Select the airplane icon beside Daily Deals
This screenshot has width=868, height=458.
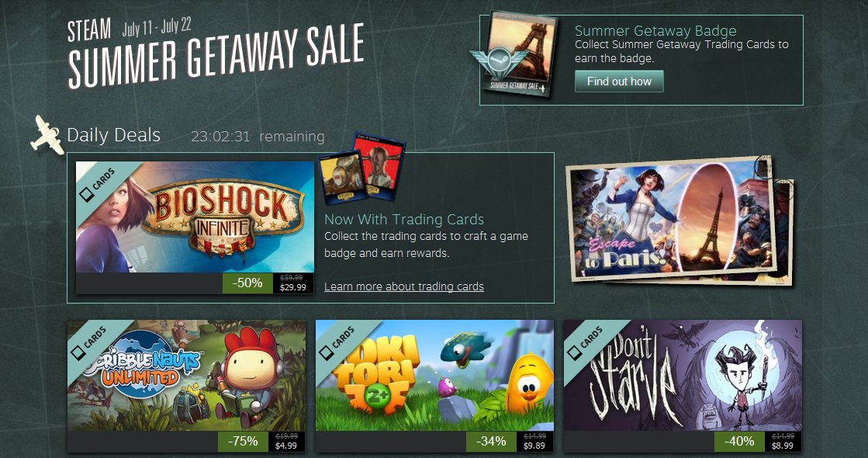[x=47, y=134]
